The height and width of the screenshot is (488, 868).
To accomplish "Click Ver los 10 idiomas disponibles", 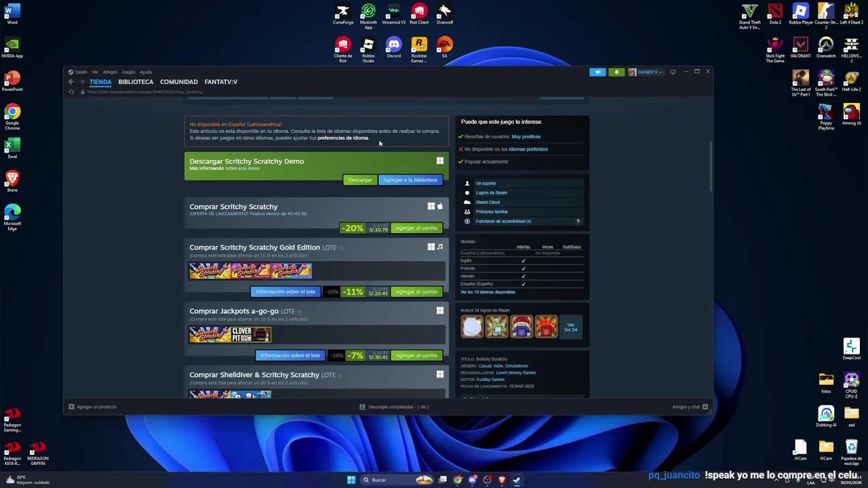I will (x=488, y=292).
